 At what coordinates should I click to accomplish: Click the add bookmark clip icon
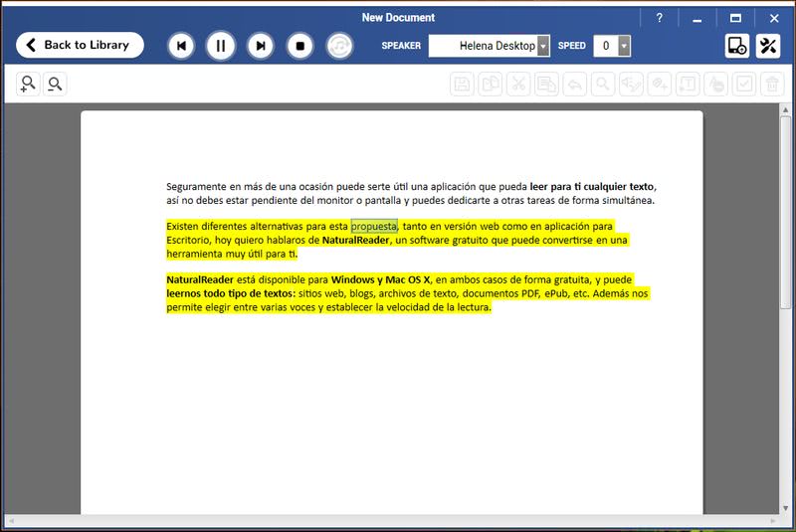point(660,84)
